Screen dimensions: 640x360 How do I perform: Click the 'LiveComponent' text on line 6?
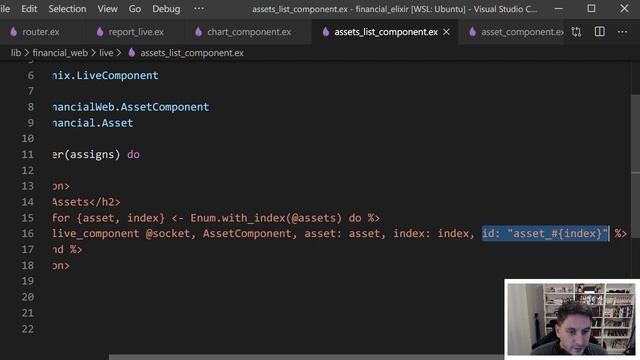tap(118, 76)
